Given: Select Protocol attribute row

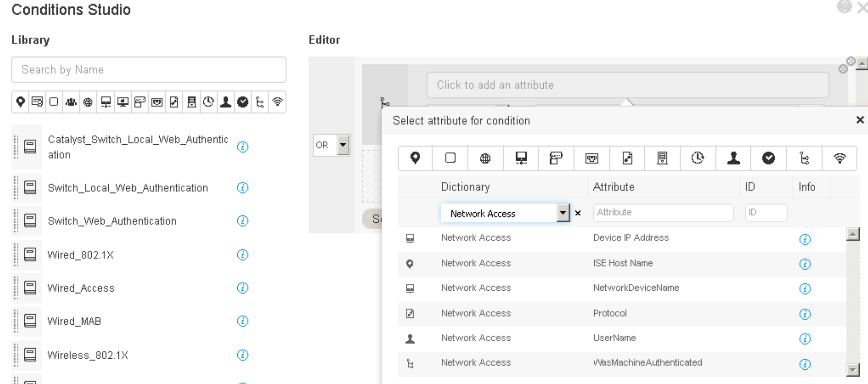Looking at the screenshot, I should pyautogui.click(x=621, y=314).
